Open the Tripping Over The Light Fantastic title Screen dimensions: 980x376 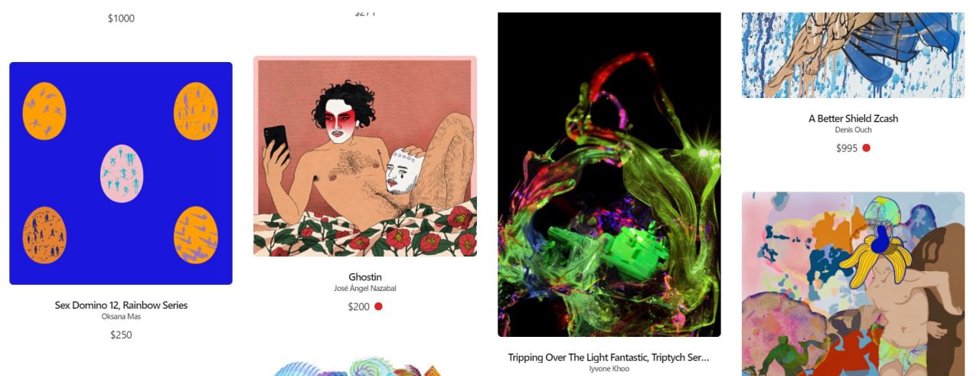(609, 357)
